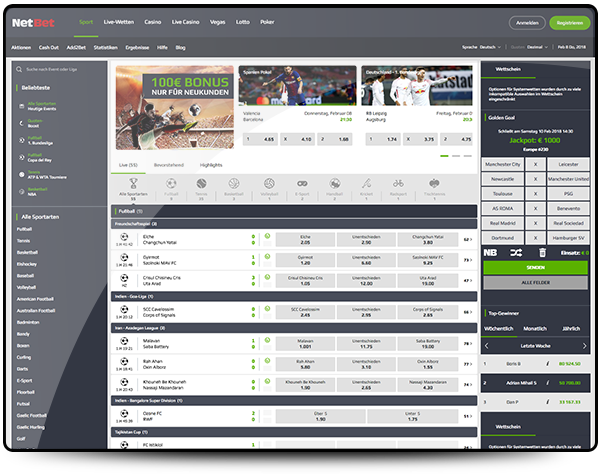This screenshot has height=474, width=600.
Task: Open the Live-Wetten menu
Action: pos(119,22)
